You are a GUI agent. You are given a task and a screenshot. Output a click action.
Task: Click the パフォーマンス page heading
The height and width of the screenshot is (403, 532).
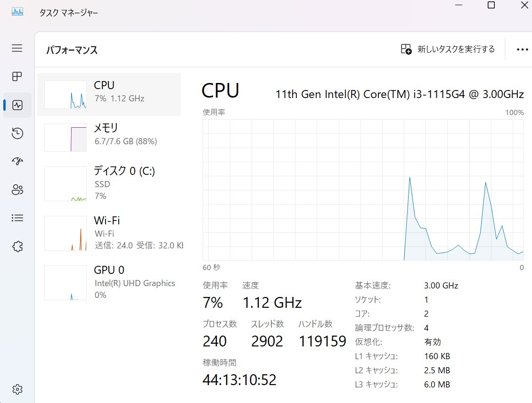[x=72, y=50]
